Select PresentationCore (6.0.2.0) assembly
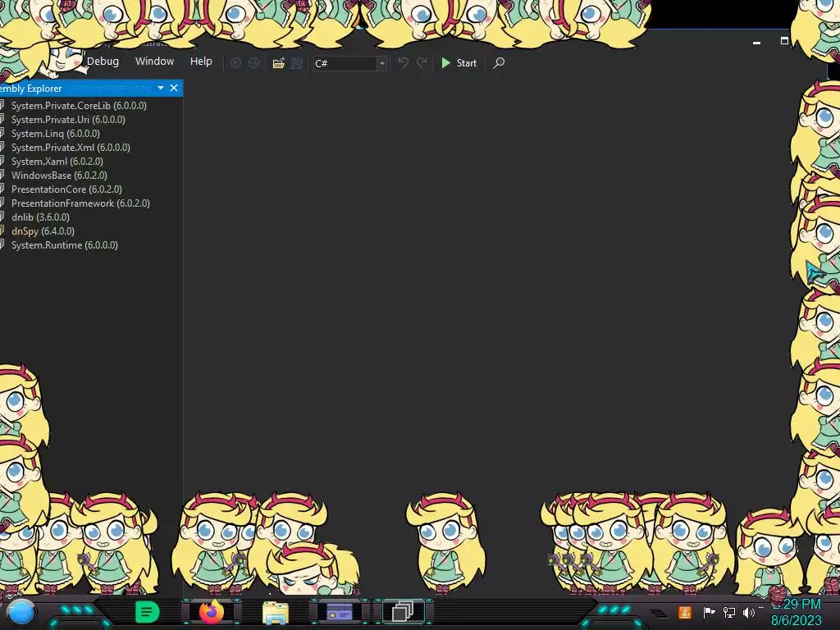 click(66, 189)
